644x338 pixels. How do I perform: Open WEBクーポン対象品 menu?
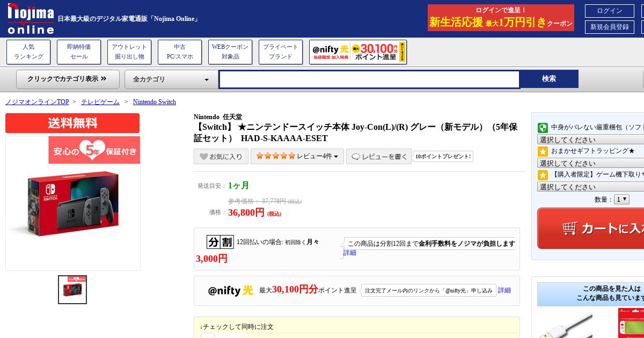click(230, 52)
